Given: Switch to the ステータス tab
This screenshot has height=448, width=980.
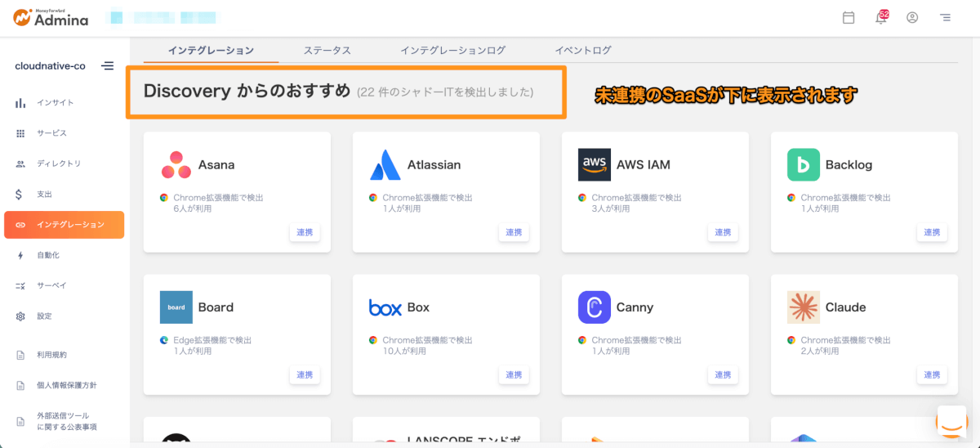Looking at the screenshot, I should [x=327, y=51].
